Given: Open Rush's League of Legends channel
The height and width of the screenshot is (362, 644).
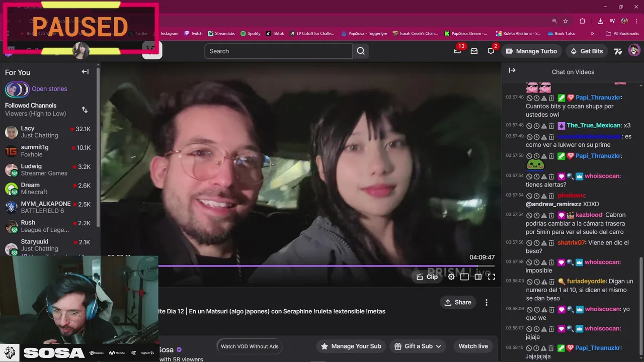Looking at the screenshot, I should (48, 226).
